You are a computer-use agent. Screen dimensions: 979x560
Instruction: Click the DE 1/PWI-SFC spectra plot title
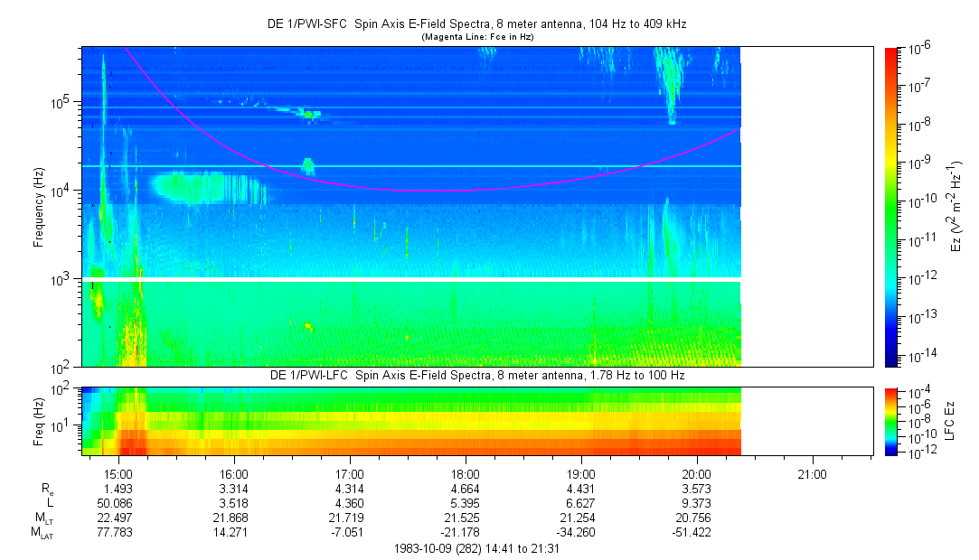(x=477, y=23)
